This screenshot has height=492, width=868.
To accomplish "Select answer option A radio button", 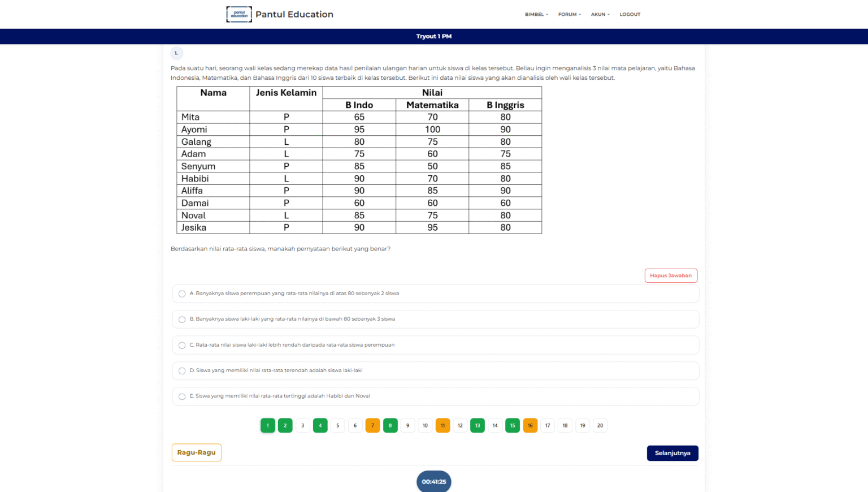I will pos(182,294).
